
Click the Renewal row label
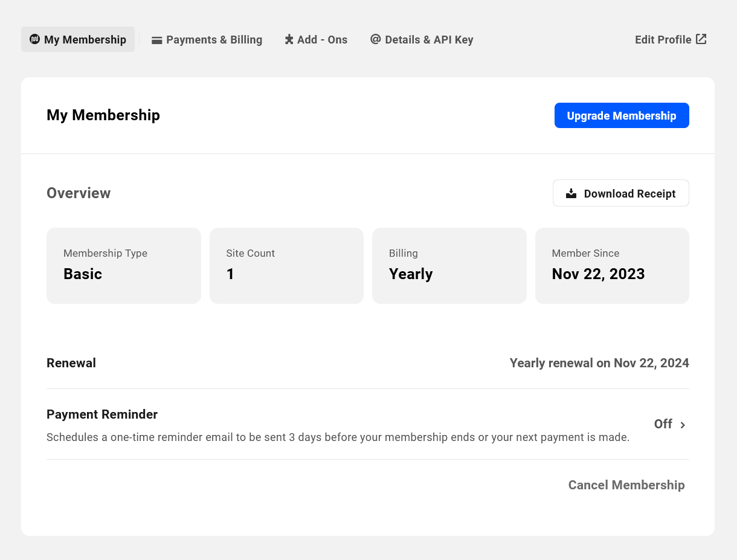(71, 363)
